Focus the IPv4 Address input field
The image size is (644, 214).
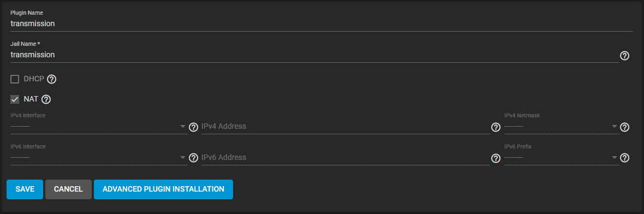pos(345,127)
